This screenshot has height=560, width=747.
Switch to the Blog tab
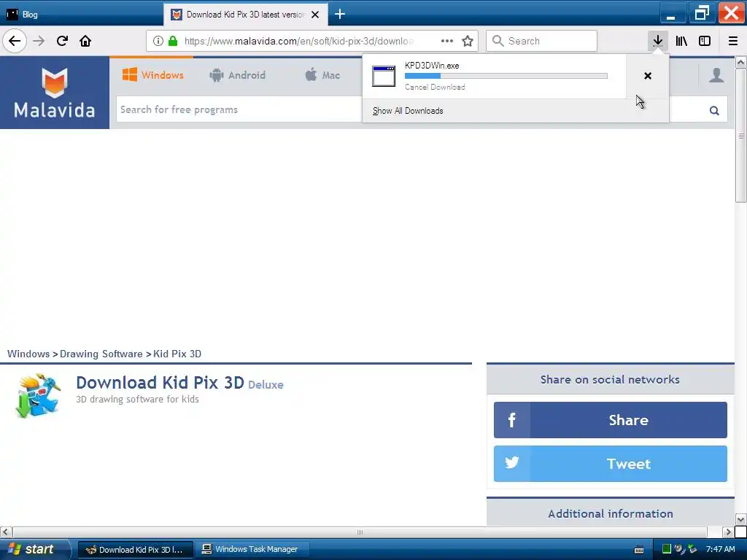tap(81, 15)
